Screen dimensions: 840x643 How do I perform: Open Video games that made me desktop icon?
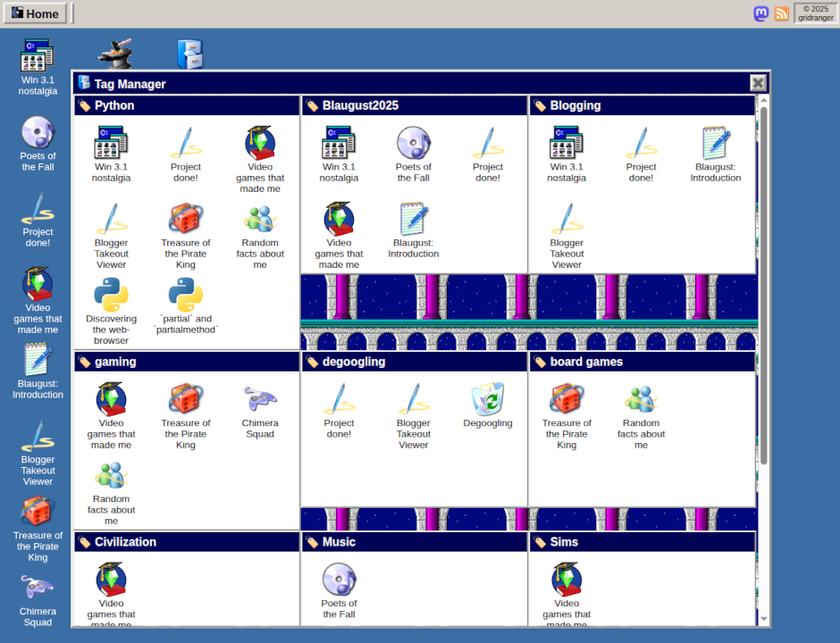tap(38, 301)
